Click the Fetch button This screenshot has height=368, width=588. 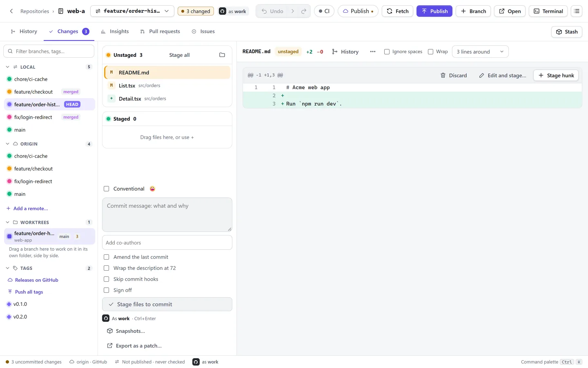tap(397, 11)
